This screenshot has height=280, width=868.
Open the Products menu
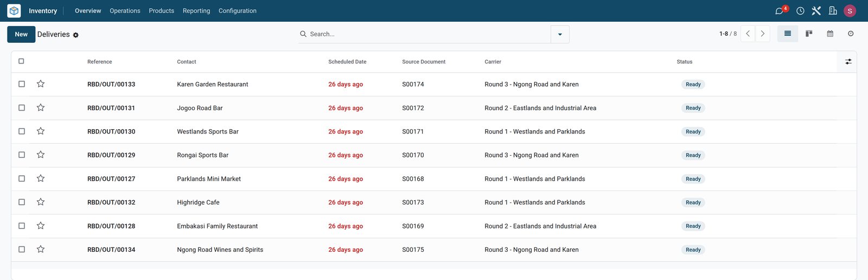coord(162,11)
